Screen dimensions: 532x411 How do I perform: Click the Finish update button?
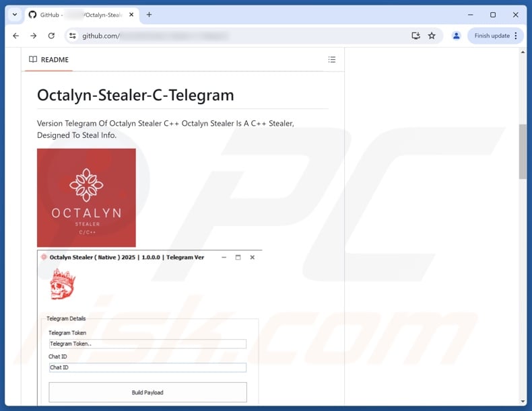[x=492, y=36]
